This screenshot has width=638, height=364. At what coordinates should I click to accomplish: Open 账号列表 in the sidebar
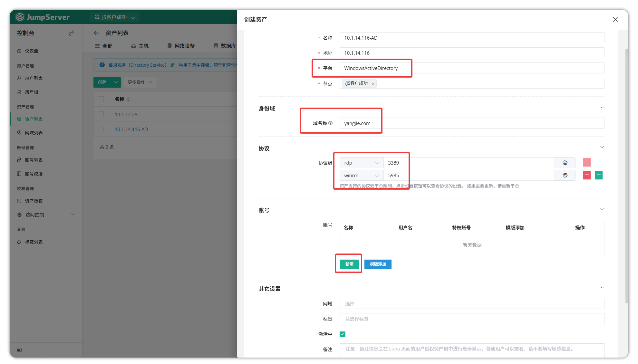[34, 160]
